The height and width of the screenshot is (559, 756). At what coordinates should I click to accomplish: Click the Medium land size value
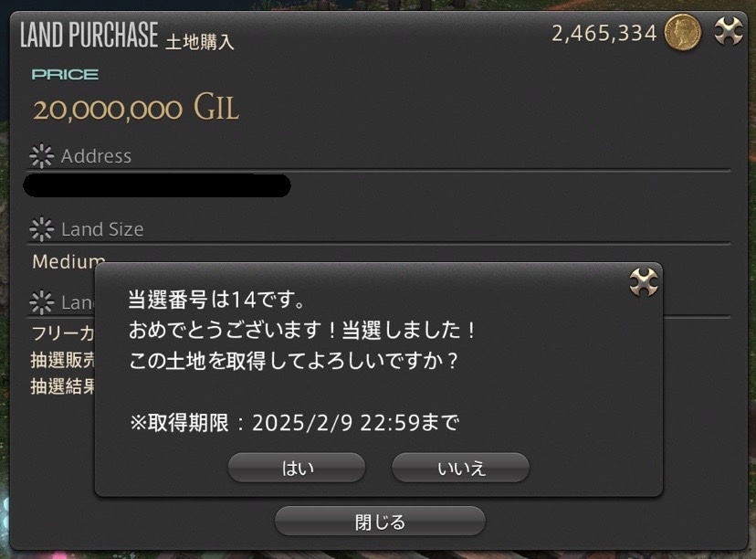pyautogui.click(x=68, y=262)
